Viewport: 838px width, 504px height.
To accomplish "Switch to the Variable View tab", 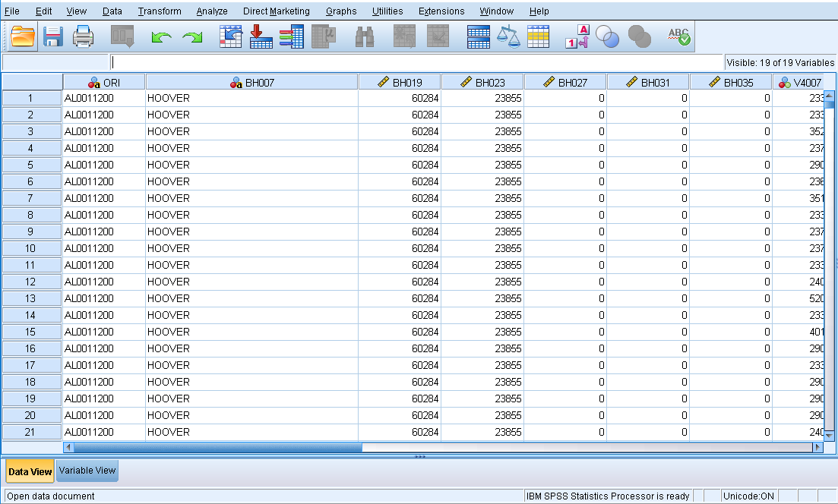I will pyautogui.click(x=87, y=471).
